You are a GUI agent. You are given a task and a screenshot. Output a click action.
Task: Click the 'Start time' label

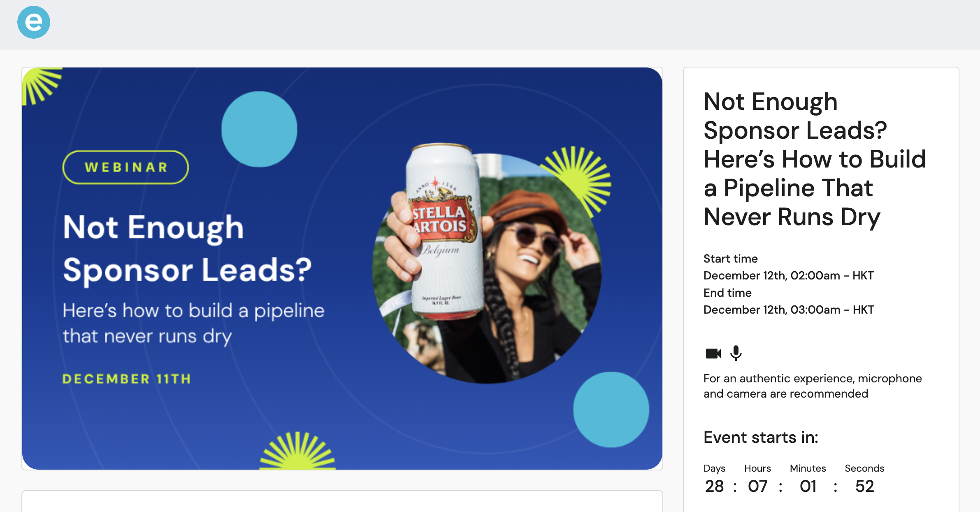[x=730, y=258]
